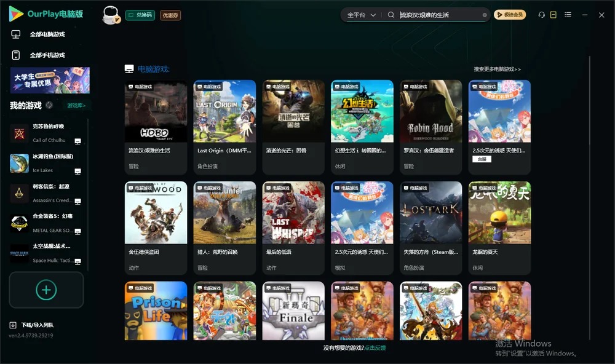Image resolution: width=615 pixels, height=364 pixels.
Task: Minimize the OurPlay window
Action: 585,15
